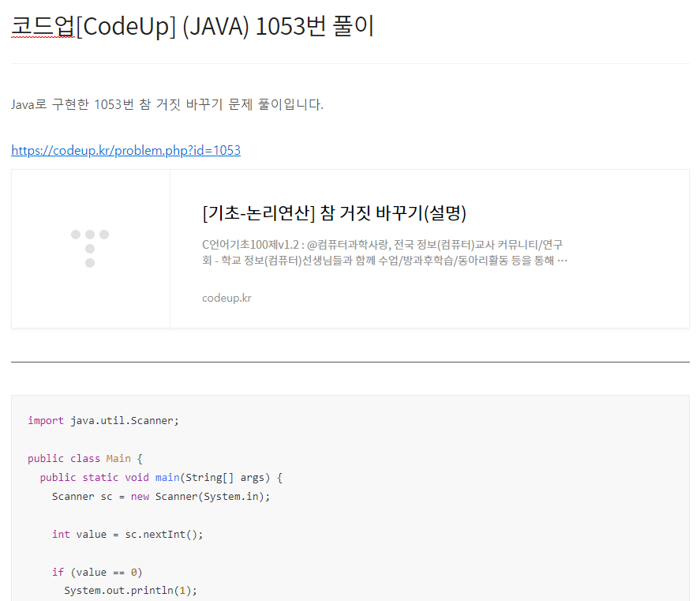
Task: Click the codeup.kr domain text in the card
Action: (x=226, y=298)
